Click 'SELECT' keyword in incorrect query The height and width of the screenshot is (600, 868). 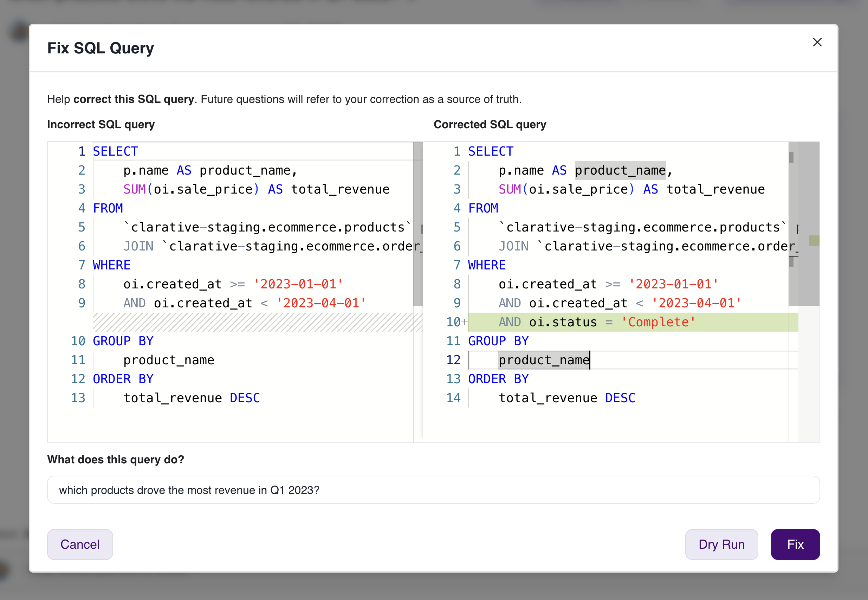coord(116,151)
